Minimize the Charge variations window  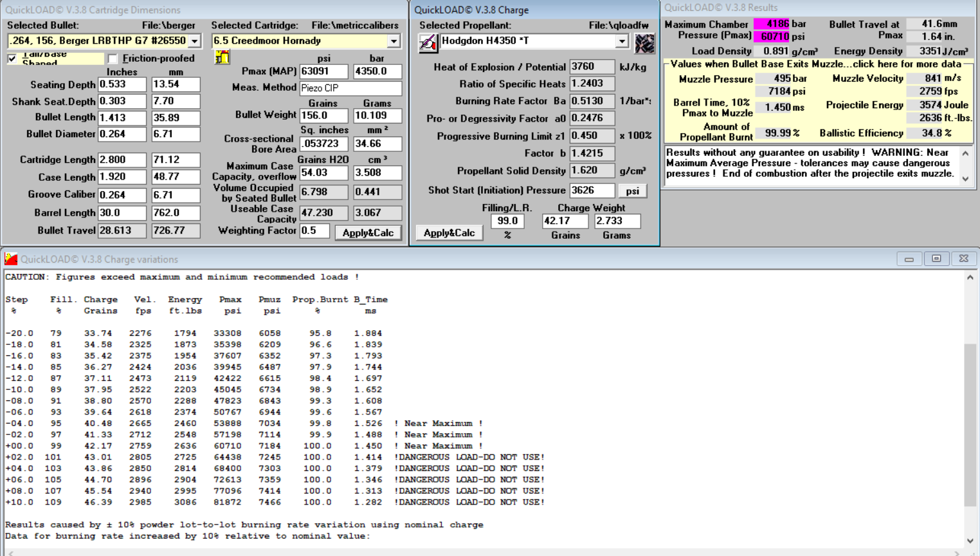(909, 259)
